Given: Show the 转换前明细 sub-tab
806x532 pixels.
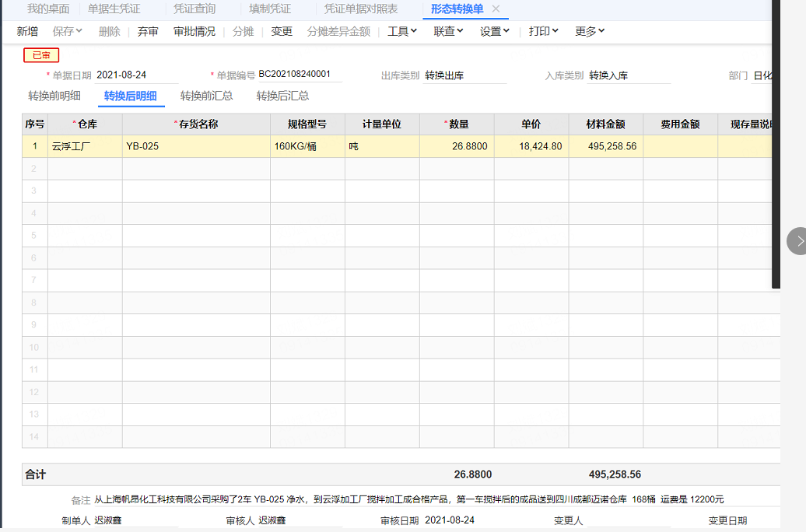Looking at the screenshot, I should (54, 96).
